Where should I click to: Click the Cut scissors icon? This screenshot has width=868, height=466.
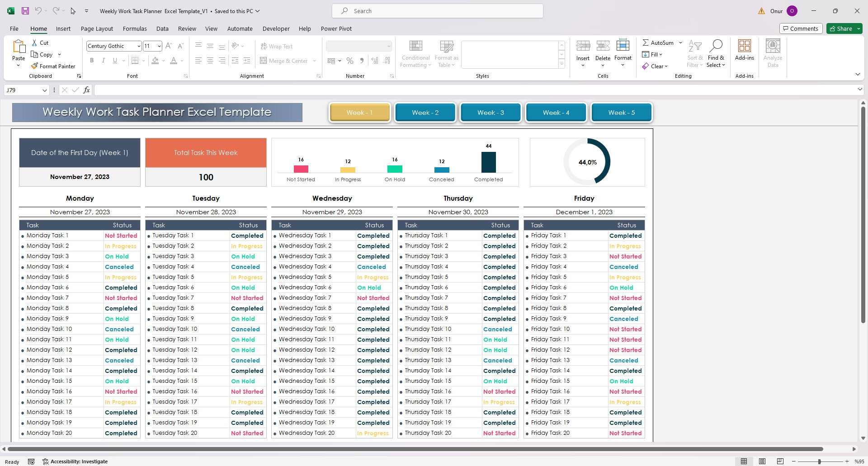pyautogui.click(x=35, y=42)
